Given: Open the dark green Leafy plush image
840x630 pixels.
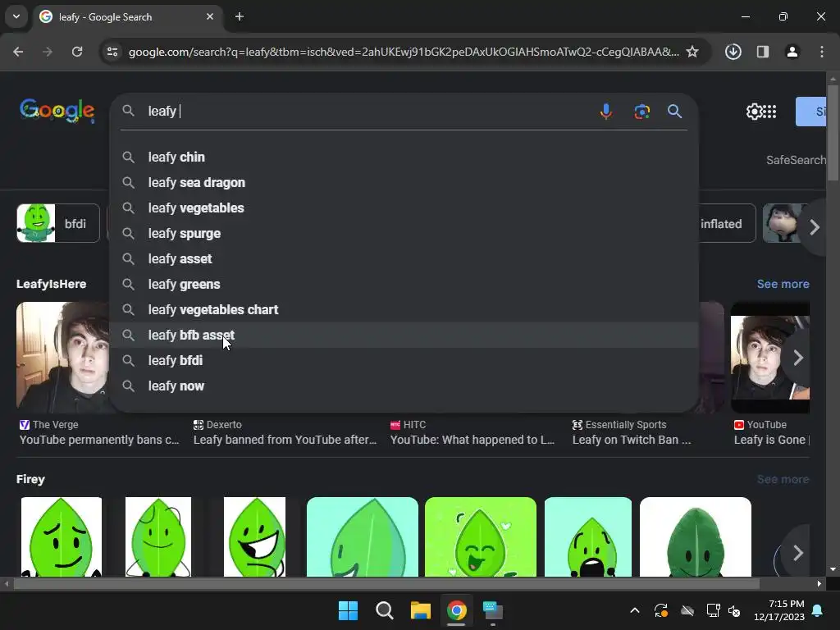Looking at the screenshot, I should 695,536.
